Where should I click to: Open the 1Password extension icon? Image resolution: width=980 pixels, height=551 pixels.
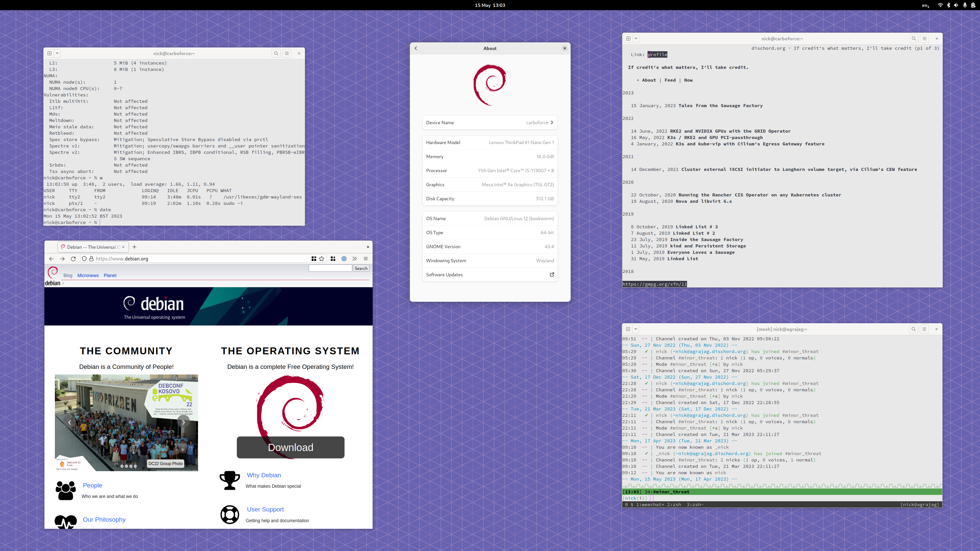pyautogui.click(x=344, y=259)
